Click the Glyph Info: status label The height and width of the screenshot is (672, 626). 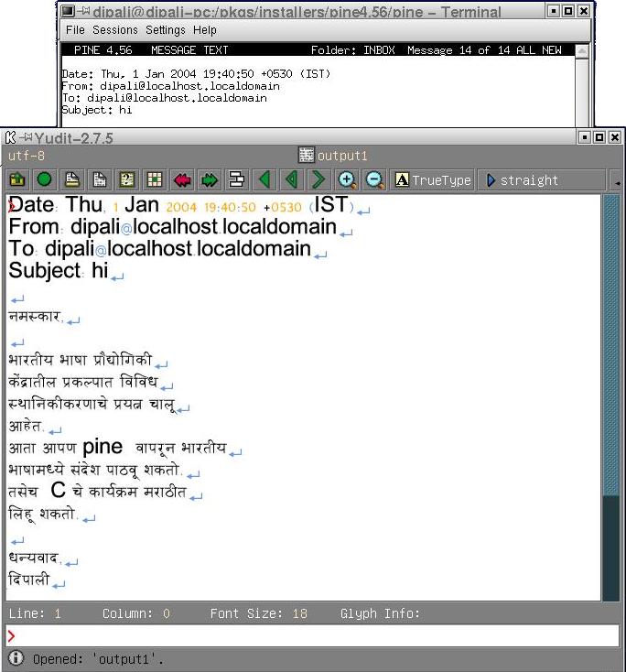coord(380,613)
